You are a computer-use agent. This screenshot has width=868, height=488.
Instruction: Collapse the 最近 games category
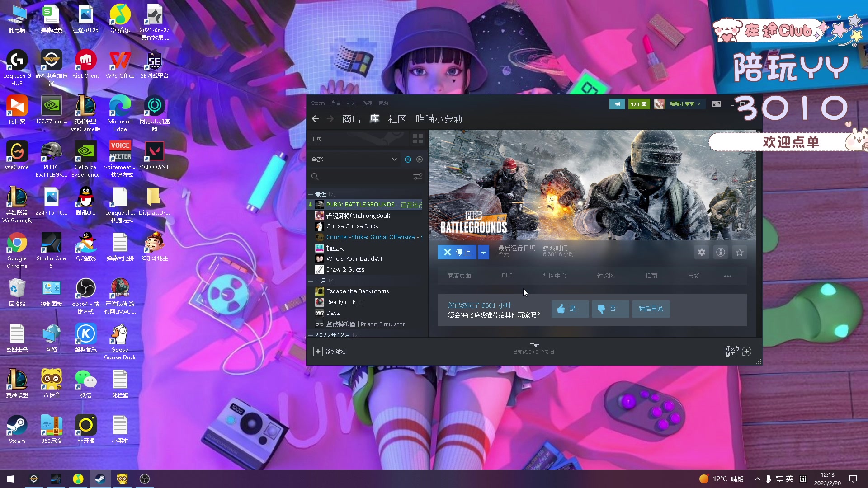pyautogui.click(x=311, y=194)
